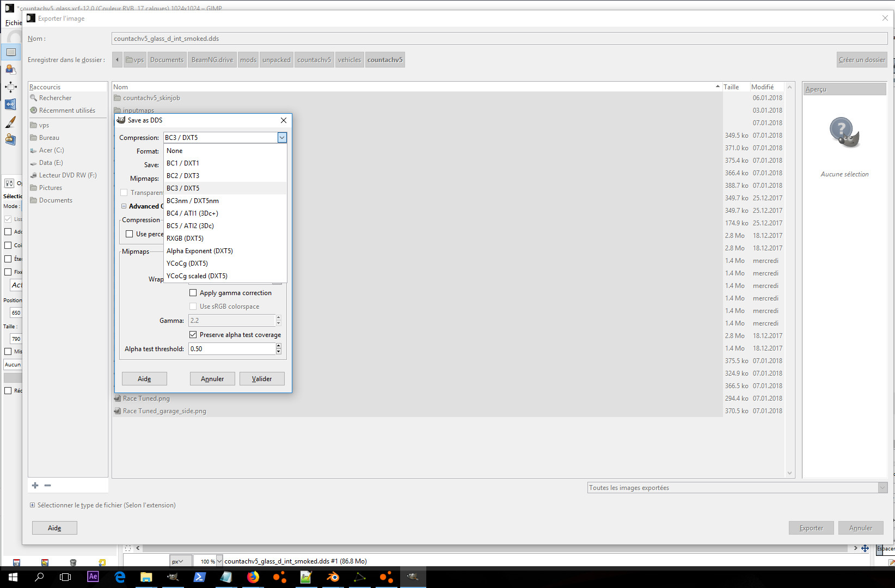Open Windows search from taskbar

(x=39, y=577)
